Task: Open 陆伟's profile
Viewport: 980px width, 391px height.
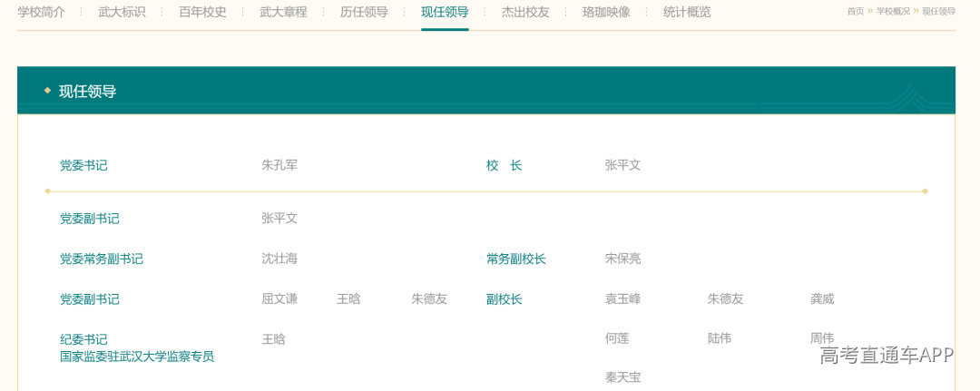Action: pyautogui.click(x=720, y=338)
